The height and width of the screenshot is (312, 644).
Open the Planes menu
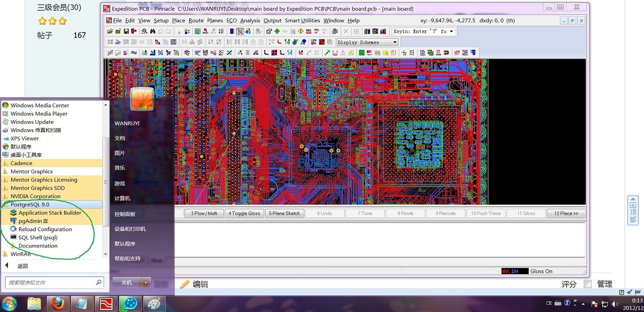coord(215,21)
